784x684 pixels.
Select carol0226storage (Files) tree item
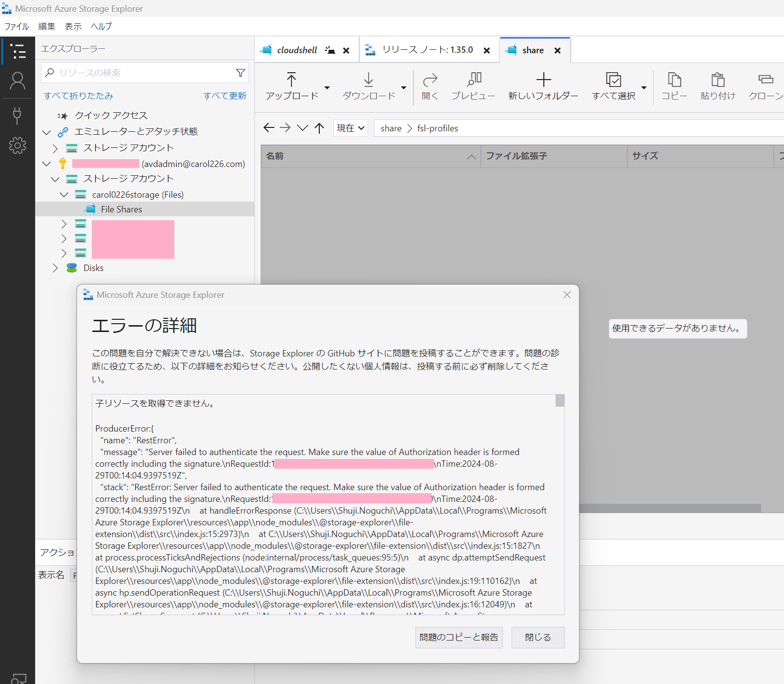[138, 195]
